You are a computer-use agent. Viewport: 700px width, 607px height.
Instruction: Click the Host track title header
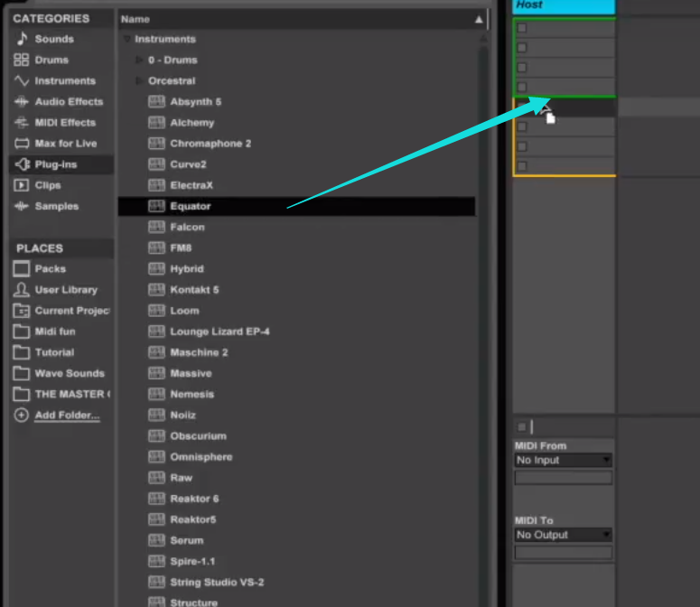point(564,6)
